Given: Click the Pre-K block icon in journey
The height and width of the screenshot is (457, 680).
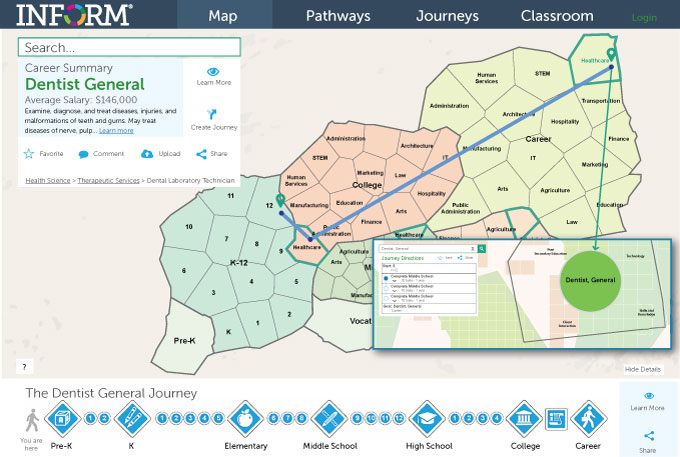Looking at the screenshot, I should tap(63, 418).
